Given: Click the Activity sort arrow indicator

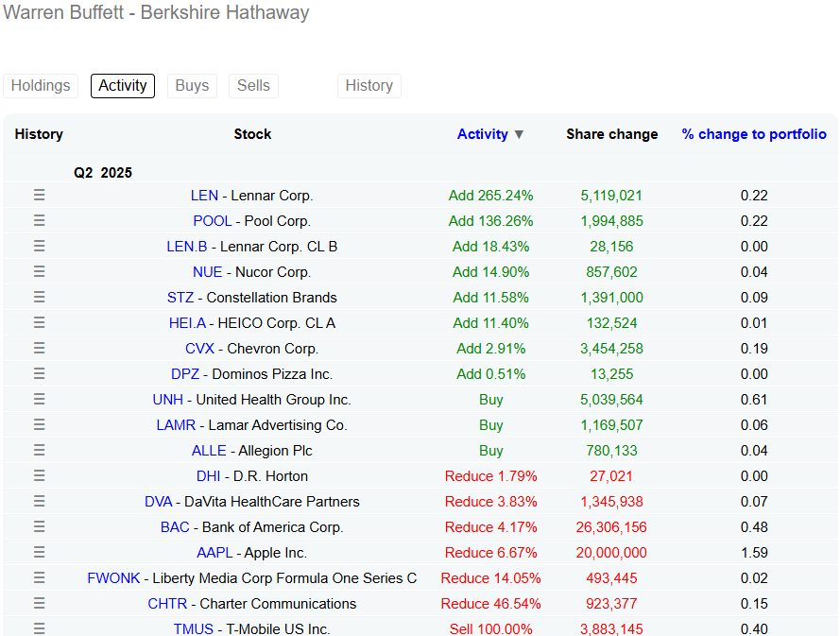Looking at the screenshot, I should click(x=519, y=134).
